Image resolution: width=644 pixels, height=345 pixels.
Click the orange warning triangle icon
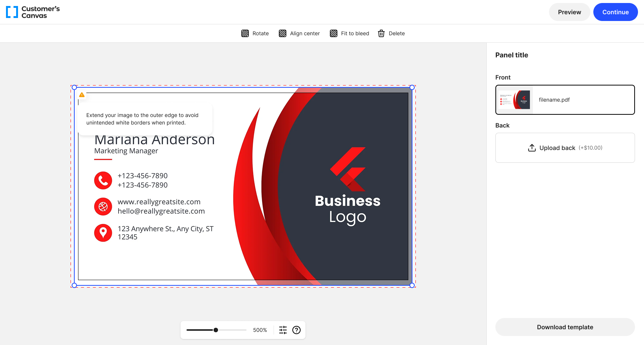coord(82,95)
